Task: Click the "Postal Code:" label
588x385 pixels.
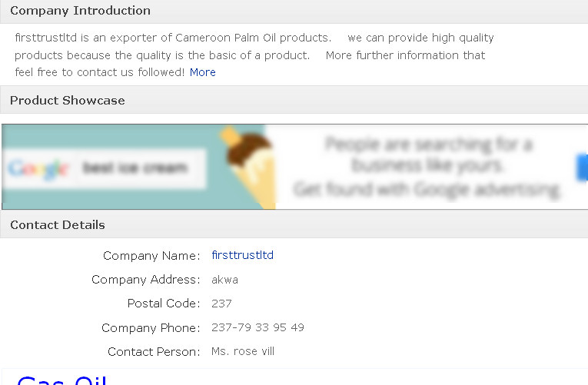Action: [x=164, y=304]
